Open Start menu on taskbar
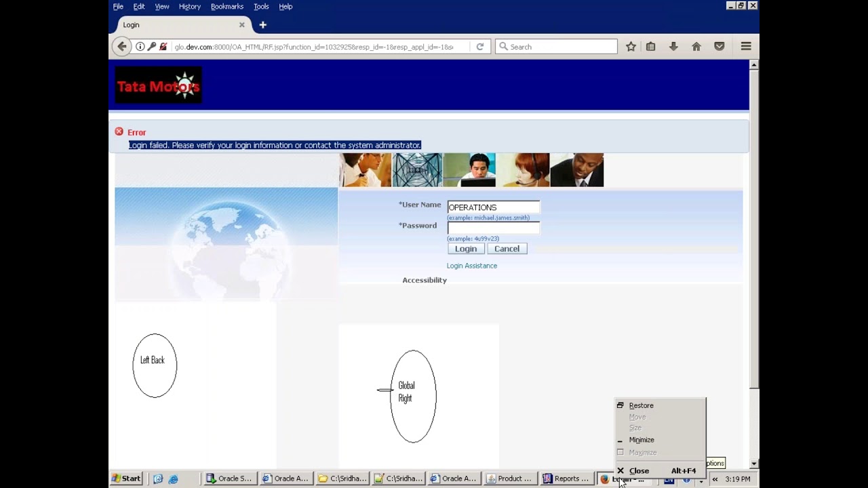The width and height of the screenshot is (868, 488). click(x=127, y=479)
